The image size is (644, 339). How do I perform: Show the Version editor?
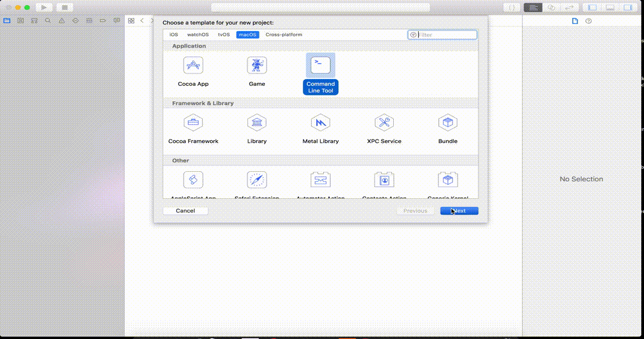pos(569,7)
